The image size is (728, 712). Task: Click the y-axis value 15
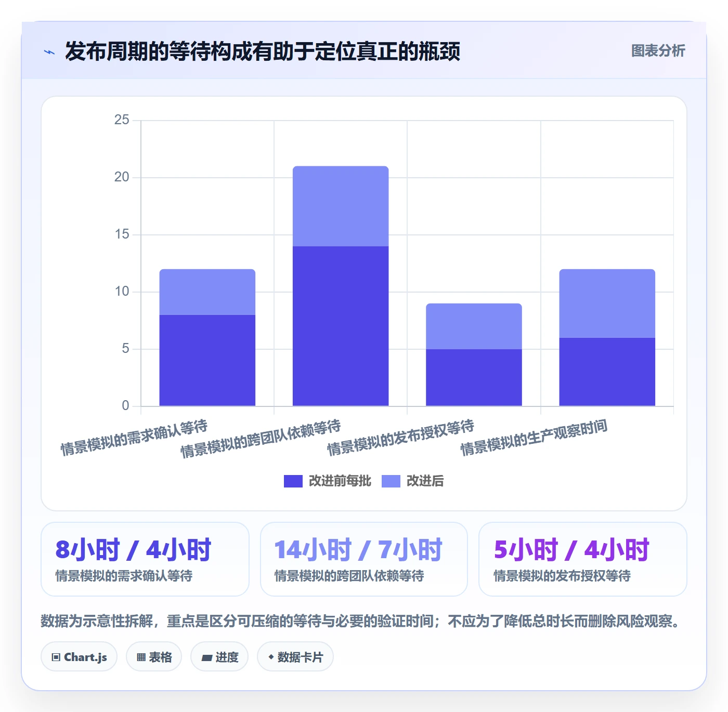(122, 234)
